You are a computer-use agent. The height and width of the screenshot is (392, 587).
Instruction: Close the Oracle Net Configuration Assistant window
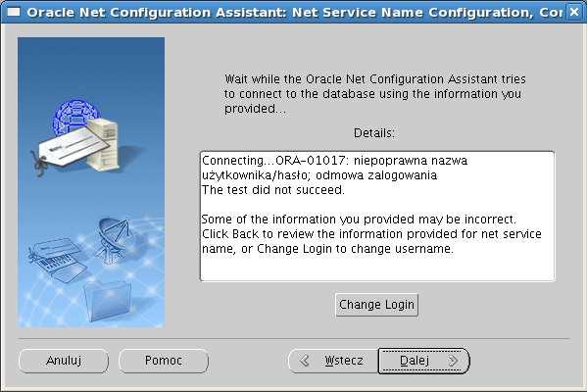(x=574, y=12)
